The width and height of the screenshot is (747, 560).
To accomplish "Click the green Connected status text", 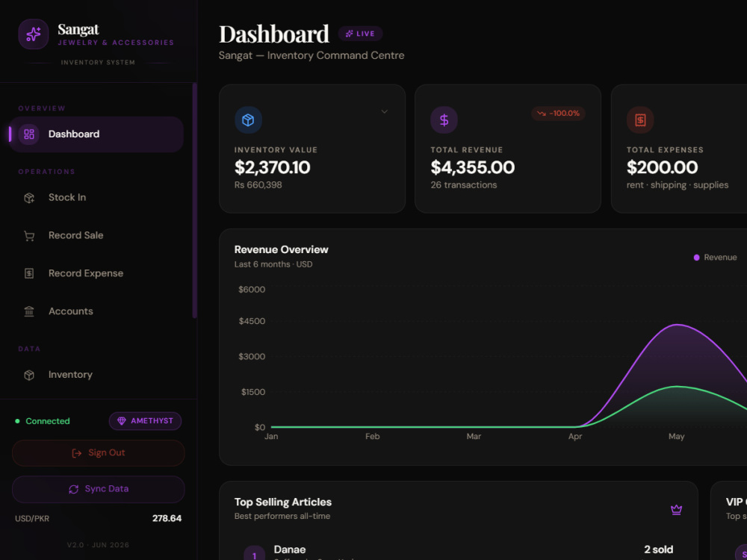I will (x=48, y=421).
